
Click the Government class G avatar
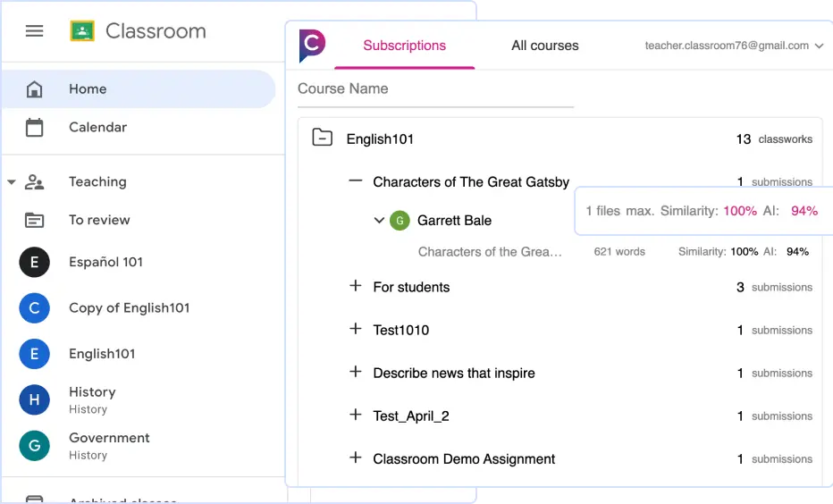pyautogui.click(x=35, y=446)
